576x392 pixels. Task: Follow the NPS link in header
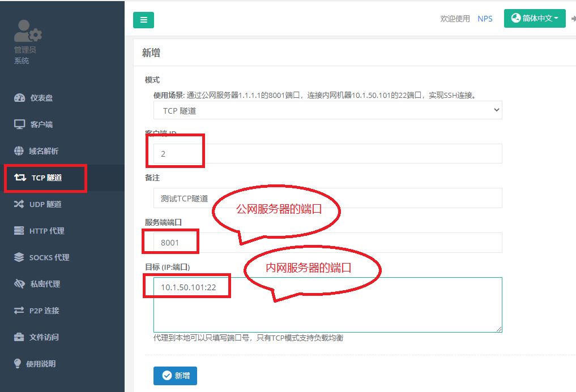pos(485,19)
